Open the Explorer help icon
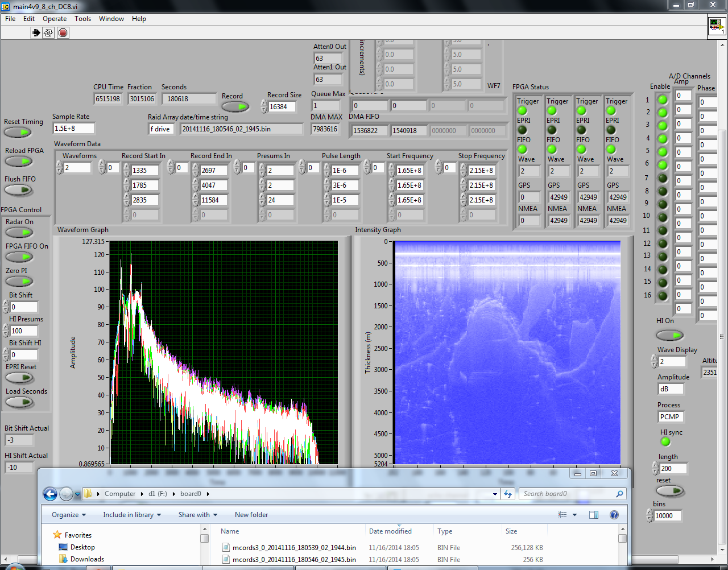The height and width of the screenshot is (570, 728). coord(614,515)
